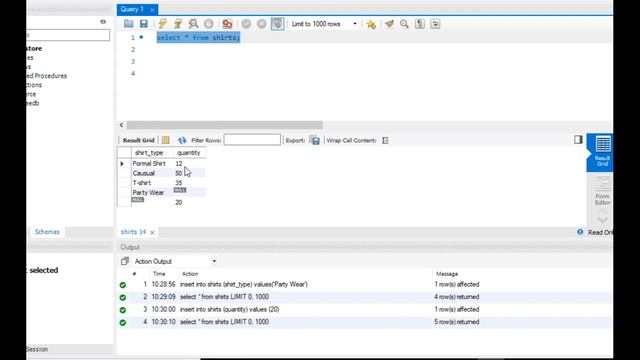The image size is (640, 360).
Task: Select quantity cell showing 35
Action: [x=189, y=183]
